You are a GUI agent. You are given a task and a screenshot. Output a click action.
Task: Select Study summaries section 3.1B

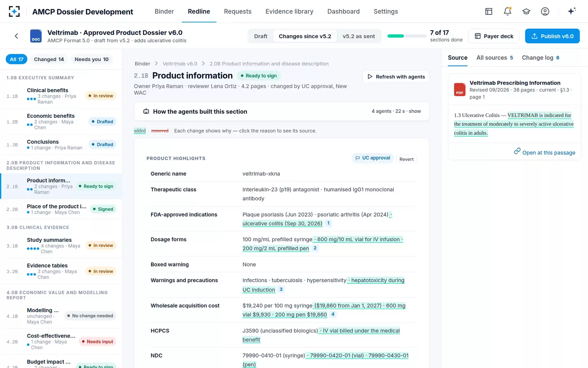pyautogui.click(x=61, y=245)
